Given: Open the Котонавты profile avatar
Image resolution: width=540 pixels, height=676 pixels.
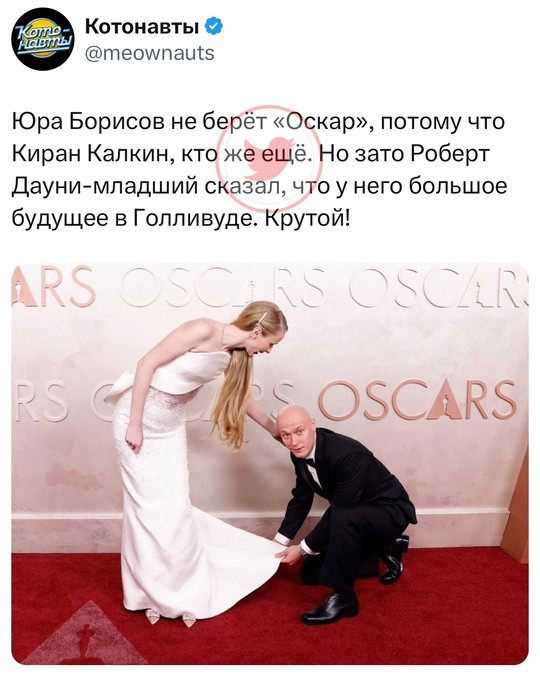Looking at the screenshot, I should [x=43, y=39].
